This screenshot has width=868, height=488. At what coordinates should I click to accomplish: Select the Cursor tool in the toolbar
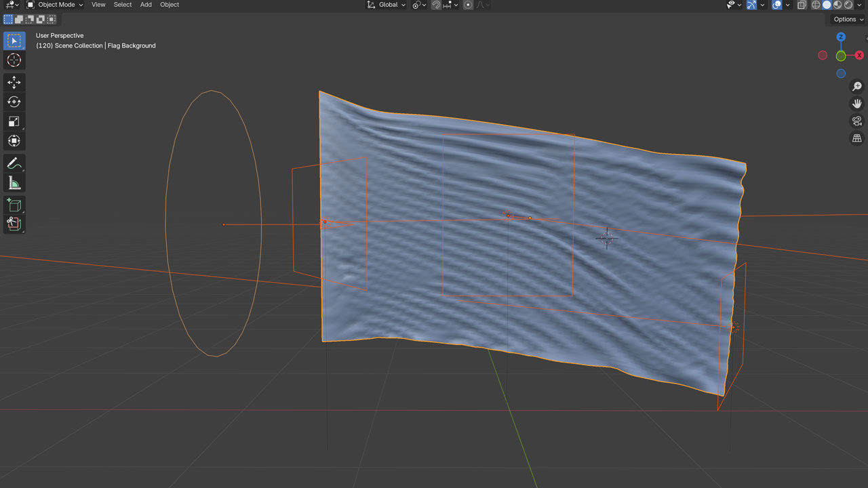[x=14, y=60]
